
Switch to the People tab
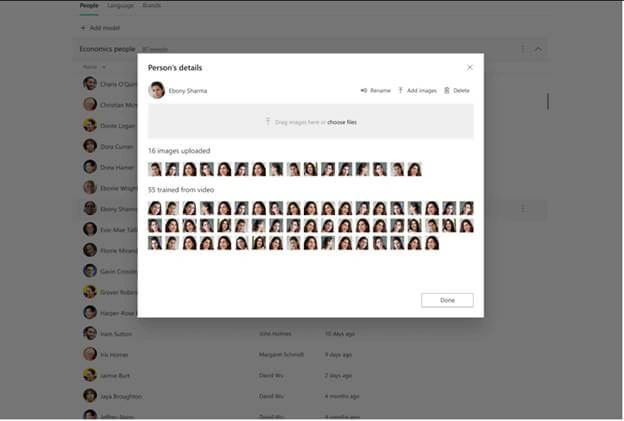(x=89, y=6)
